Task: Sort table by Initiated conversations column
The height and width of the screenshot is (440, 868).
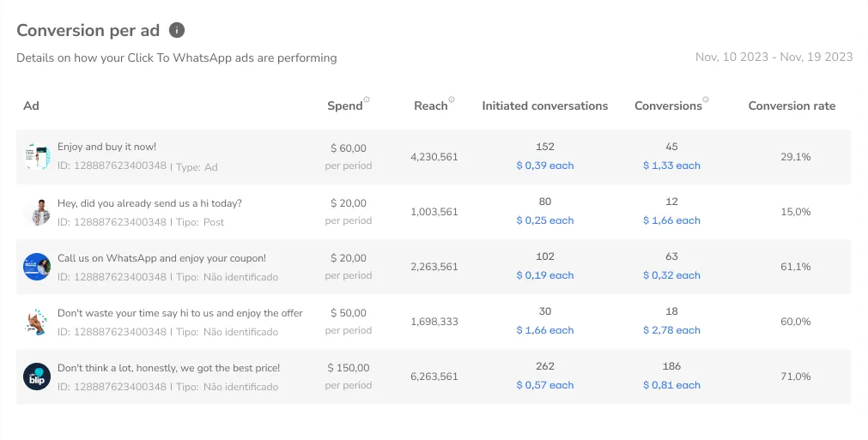Action: [x=544, y=106]
